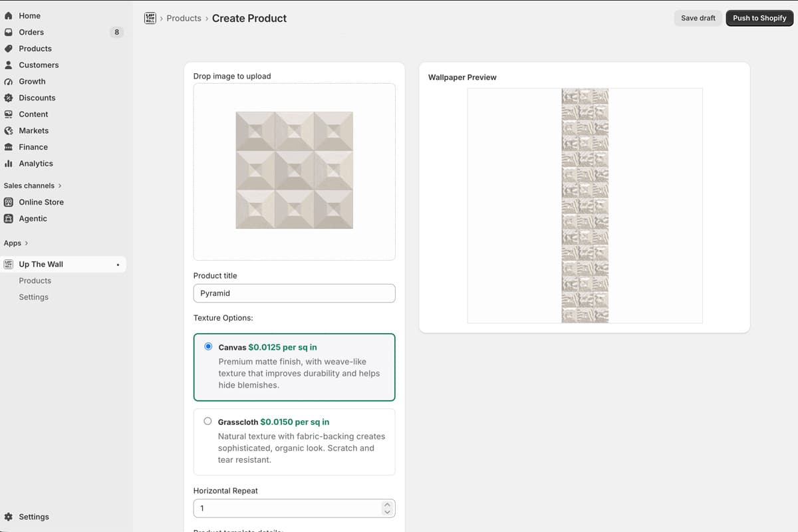Click the Markets globe icon
This screenshot has height=532, width=798.
click(x=9, y=130)
